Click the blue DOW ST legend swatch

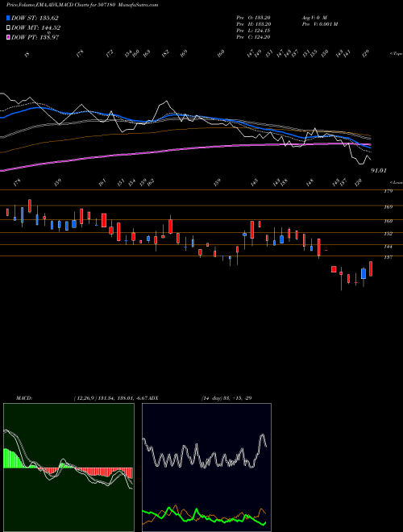pos(8,18)
